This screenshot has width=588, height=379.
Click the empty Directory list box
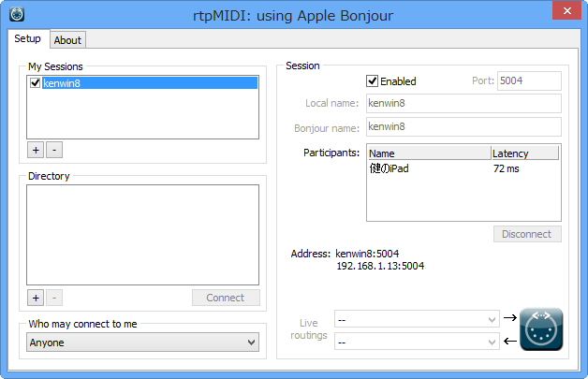[x=142, y=235]
